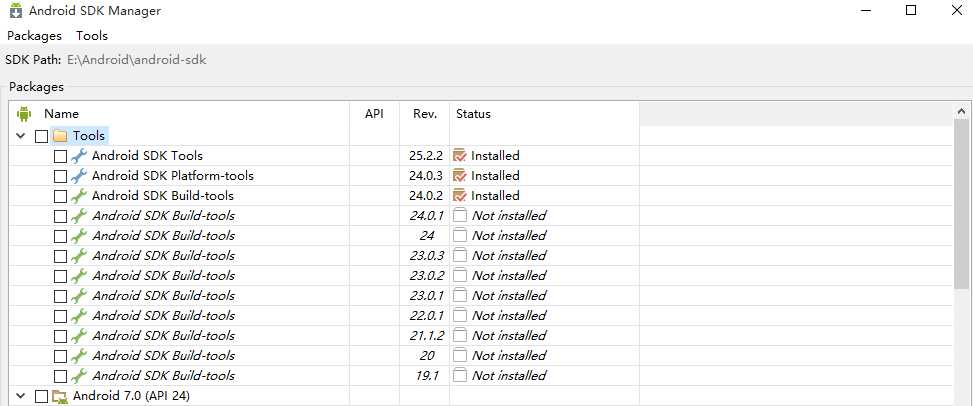Viewport: 973px width, 406px height.
Task: Click the green wrench icon for Build-tools 23.0.3
Action: (x=78, y=255)
